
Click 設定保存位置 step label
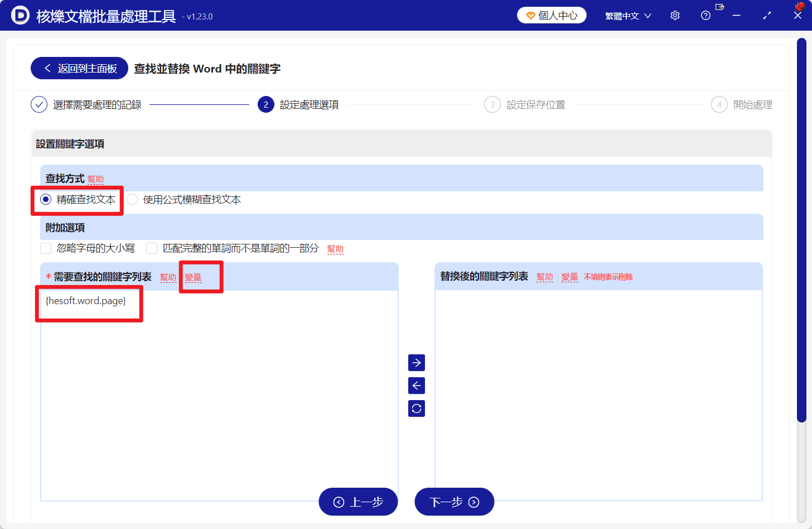click(536, 104)
